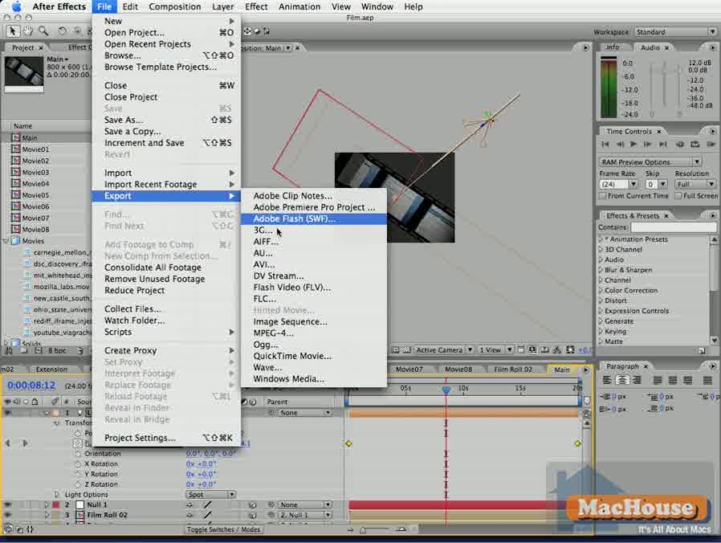This screenshot has height=543, width=721.
Task: Center paragraph text
Action: pos(622,380)
